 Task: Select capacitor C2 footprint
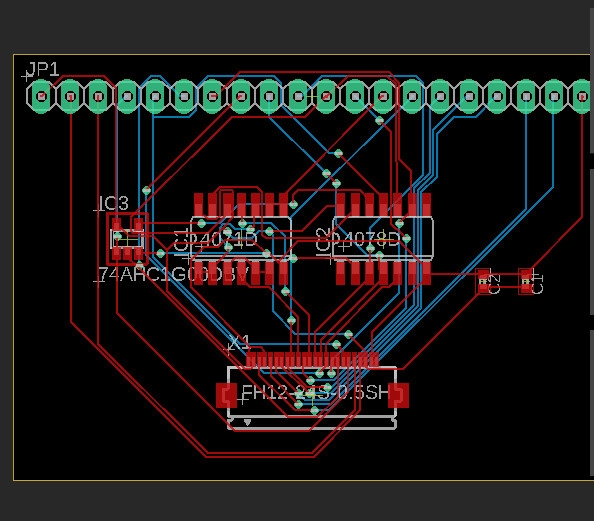pos(483,282)
